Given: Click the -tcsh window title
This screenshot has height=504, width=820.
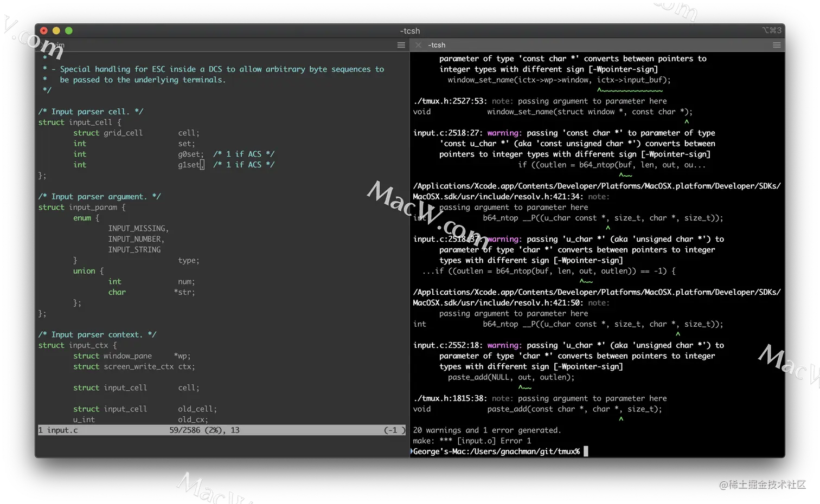Looking at the screenshot, I should pos(410,31).
